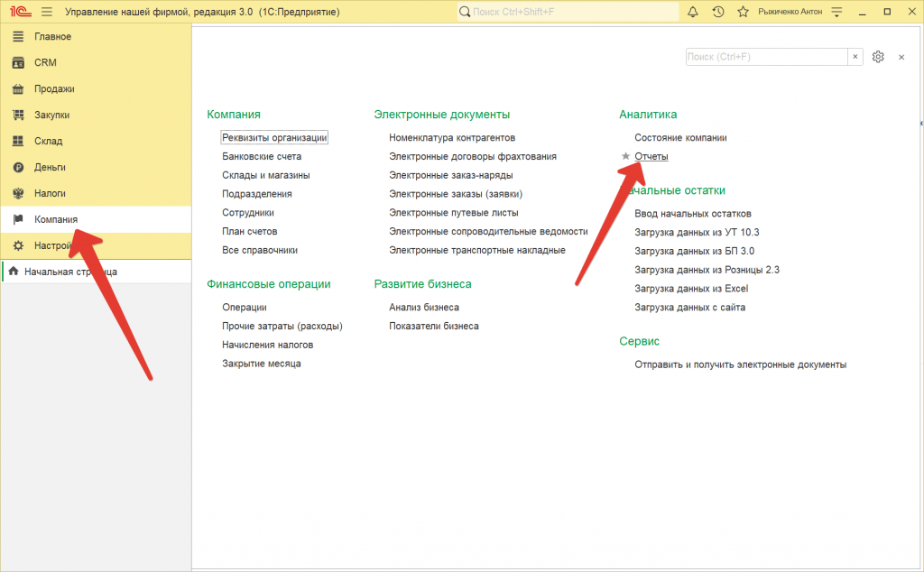The width and height of the screenshot is (924, 572).
Task: Click the CRM section icon
Action: pyautogui.click(x=17, y=63)
